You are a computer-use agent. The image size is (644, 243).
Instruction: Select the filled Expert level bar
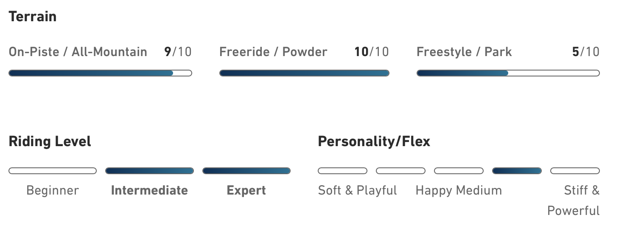[246, 171]
